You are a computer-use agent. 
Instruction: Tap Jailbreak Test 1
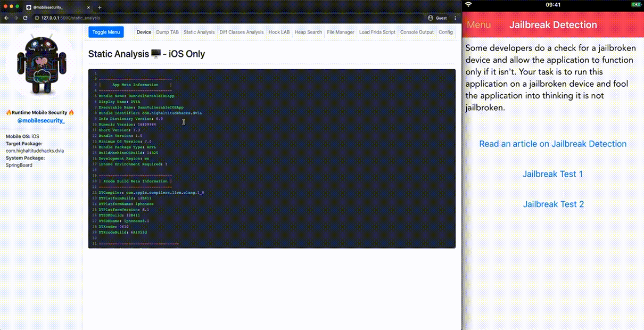pos(552,174)
